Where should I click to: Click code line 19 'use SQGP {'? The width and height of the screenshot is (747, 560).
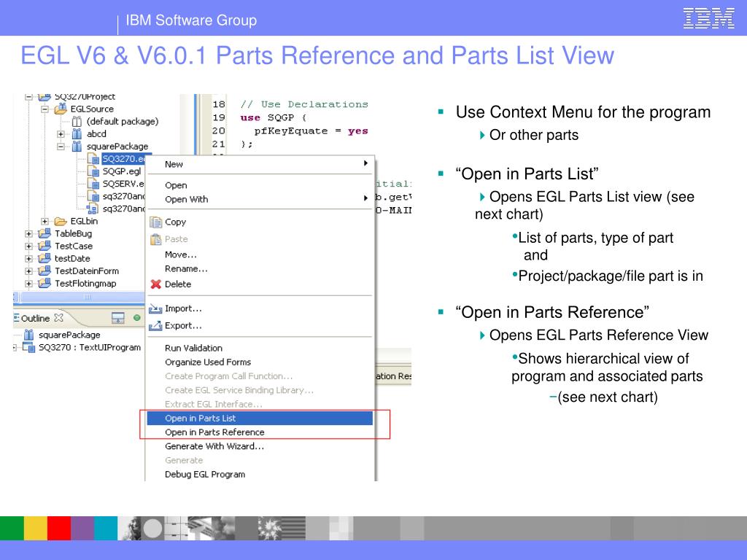click(x=274, y=117)
